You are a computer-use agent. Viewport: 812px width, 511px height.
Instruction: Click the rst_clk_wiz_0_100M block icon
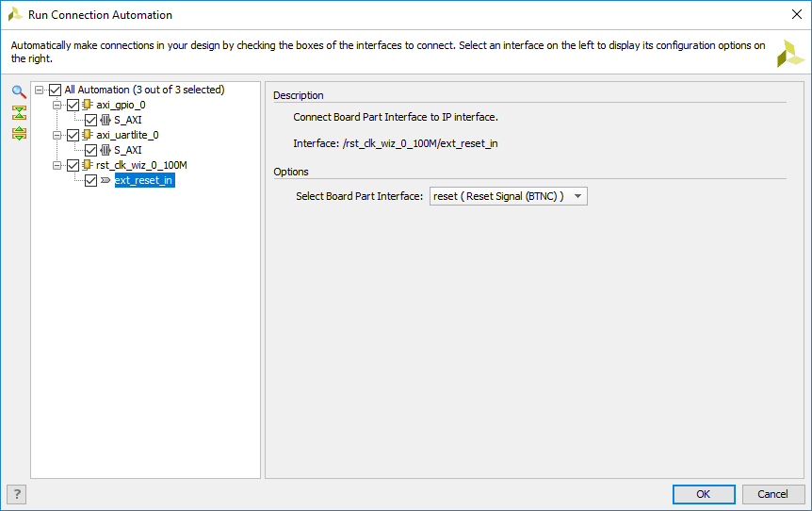[x=88, y=165]
